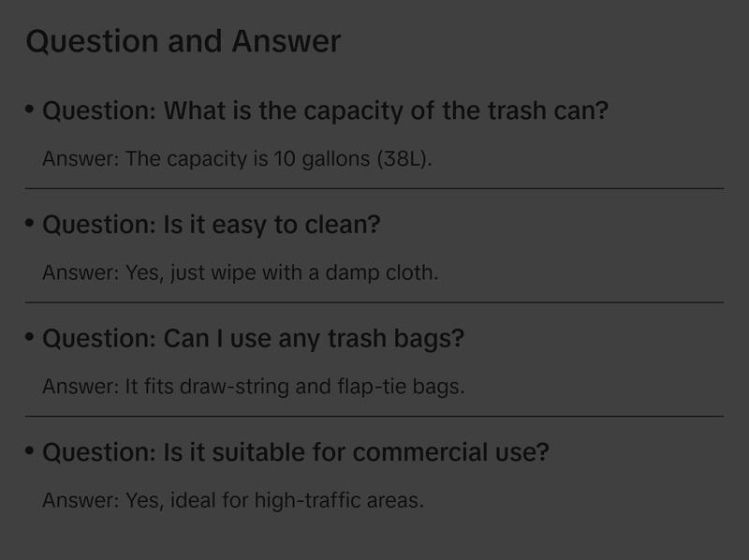The image size is (749, 560).
Task: Click the "Question and Answer" heading
Action: (x=184, y=41)
